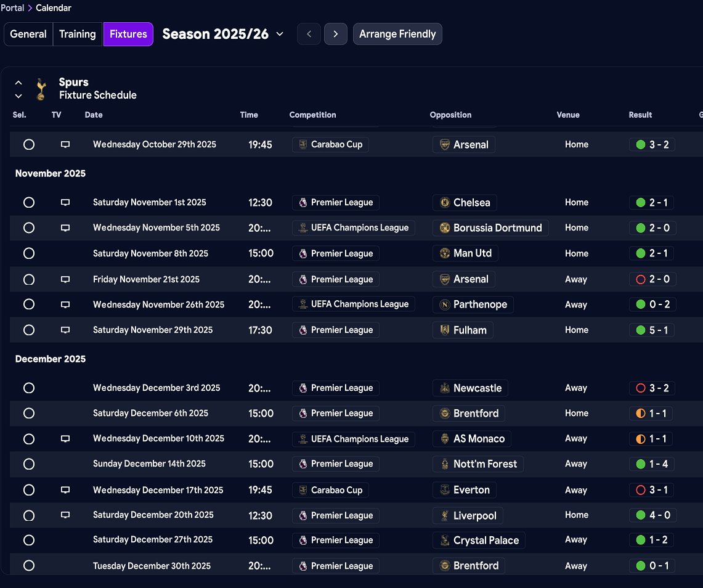Click AS Monaco club badge icon

click(x=444, y=439)
